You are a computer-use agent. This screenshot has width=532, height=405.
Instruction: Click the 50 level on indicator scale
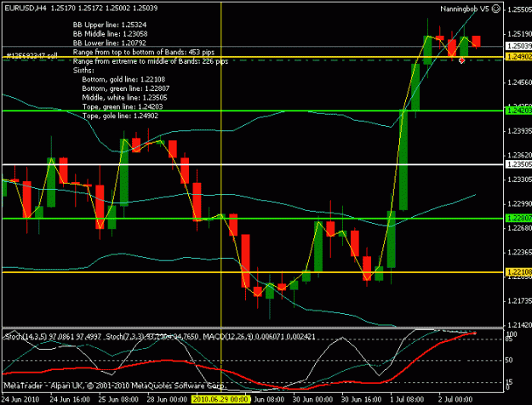pos(508,360)
